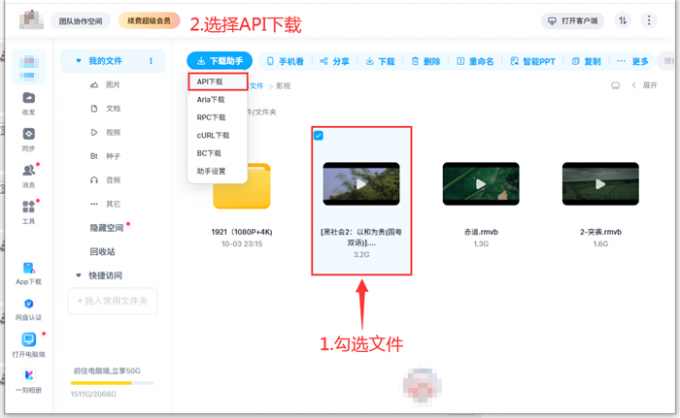This screenshot has width=680, height=418.
Task: Click the 下载 download toolbar button
Action: tap(380, 62)
